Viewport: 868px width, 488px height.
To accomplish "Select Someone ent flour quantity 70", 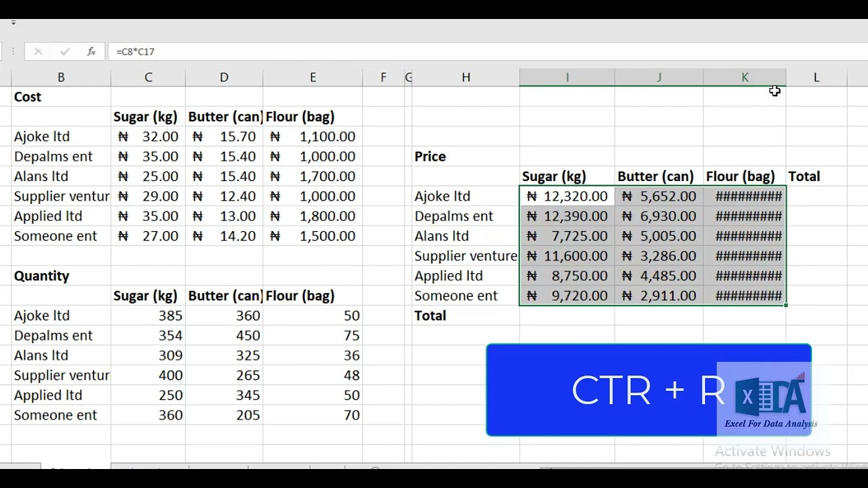I will pos(313,415).
